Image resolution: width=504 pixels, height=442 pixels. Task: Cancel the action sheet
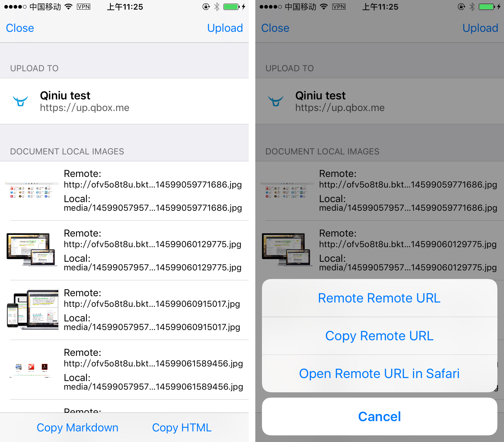tap(379, 416)
